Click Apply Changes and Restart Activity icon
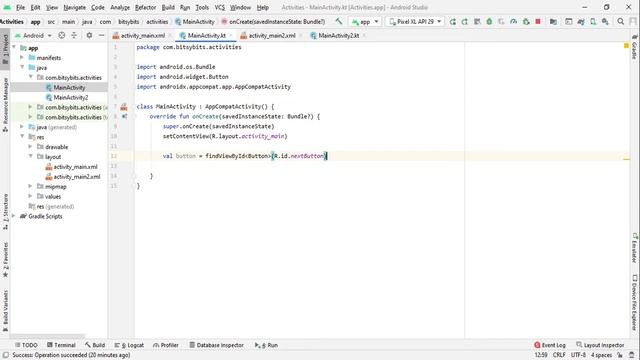Viewport: 640px width, 360px height. (x=464, y=22)
